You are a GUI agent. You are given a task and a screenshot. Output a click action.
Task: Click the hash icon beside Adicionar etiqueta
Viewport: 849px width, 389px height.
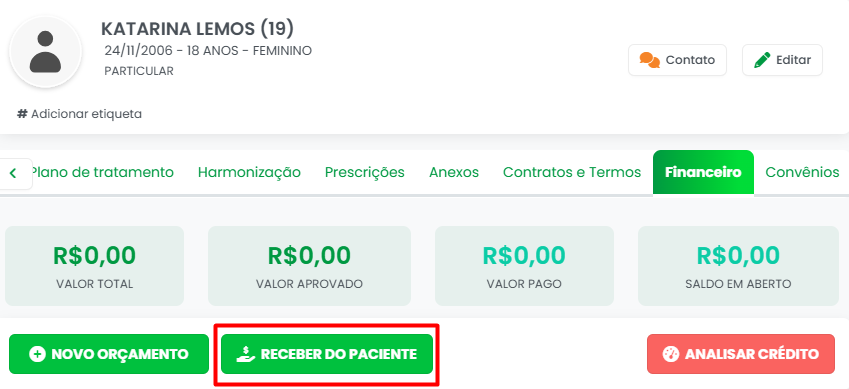pos(22,114)
